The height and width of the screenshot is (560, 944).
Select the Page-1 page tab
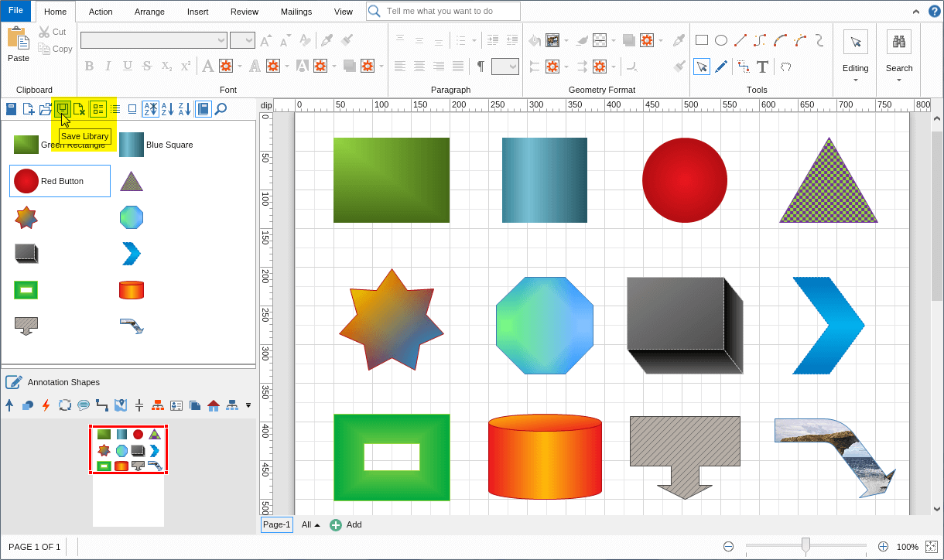277,524
